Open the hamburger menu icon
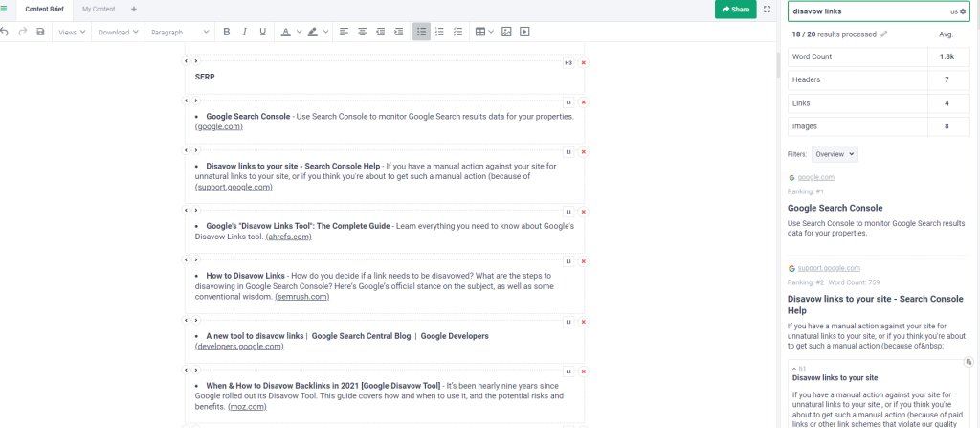Viewport: 980px width, 428px height. tap(4, 9)
